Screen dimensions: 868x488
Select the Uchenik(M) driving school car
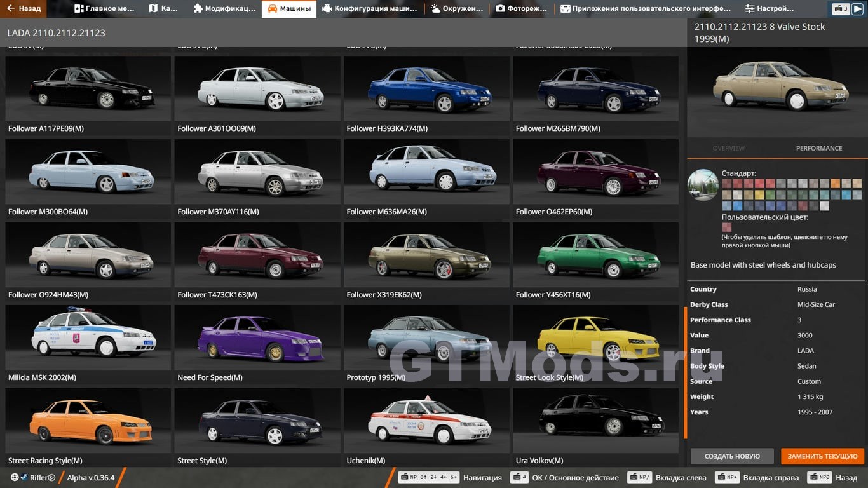426,428
